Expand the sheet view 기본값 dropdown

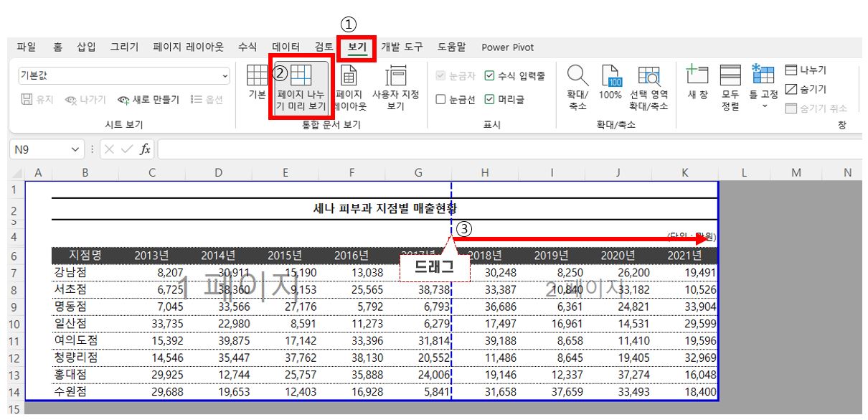[x=225, y=75]
